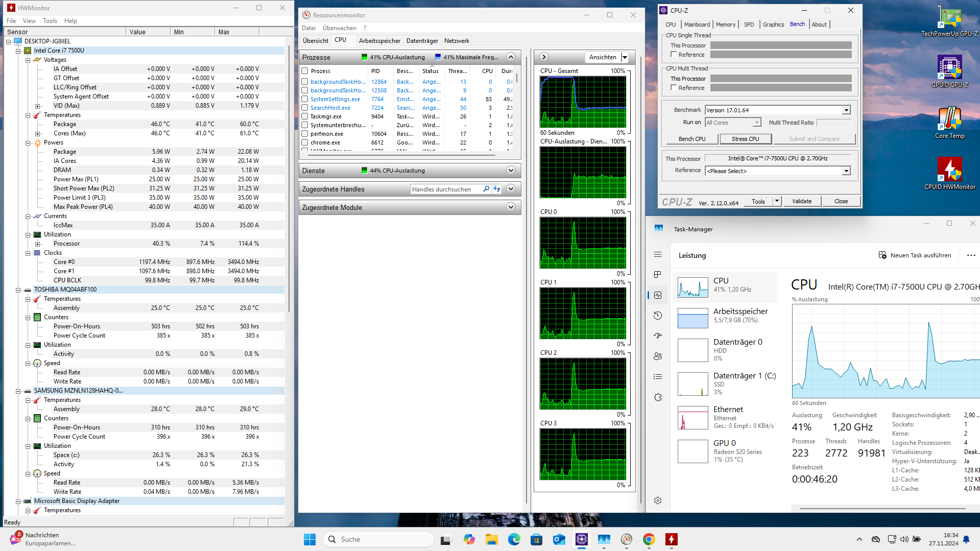Click Windows Start button on taskbar
Viewport: 980px width, 551px height.
[x=309, y=539]
